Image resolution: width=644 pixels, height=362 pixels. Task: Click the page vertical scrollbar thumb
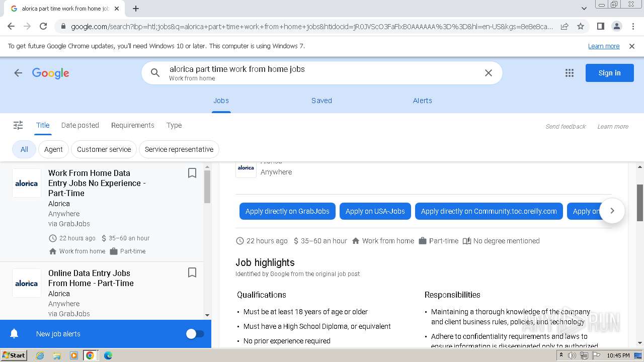[640, 203]
